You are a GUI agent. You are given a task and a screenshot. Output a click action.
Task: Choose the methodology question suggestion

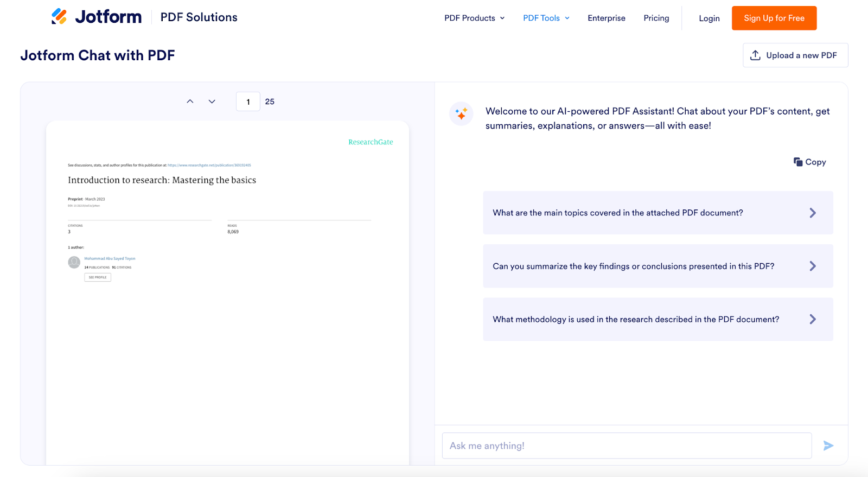pos(658,319)
